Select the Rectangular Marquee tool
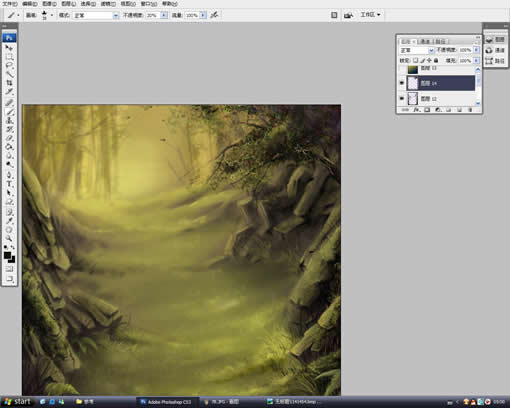510x408 pixels. (9, 57)
